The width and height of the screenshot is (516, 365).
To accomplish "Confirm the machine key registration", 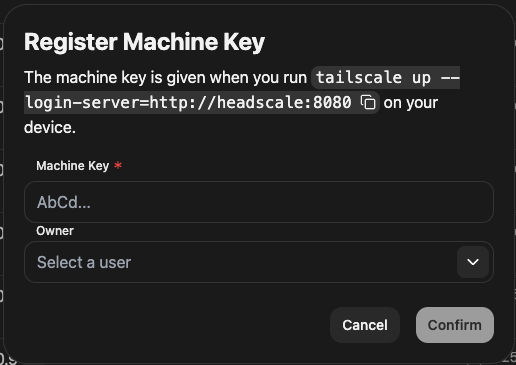I will [455, 325].
